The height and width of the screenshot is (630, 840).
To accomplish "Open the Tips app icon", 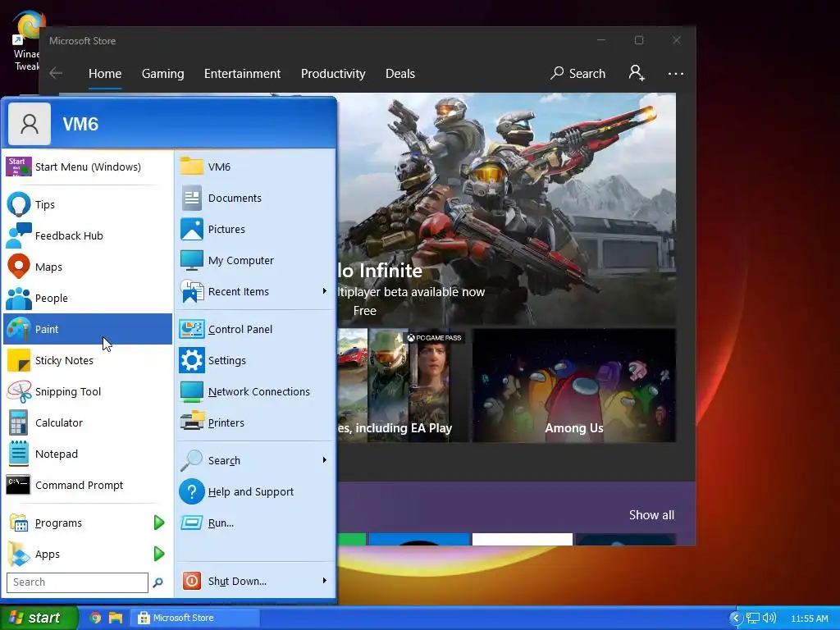I will 19,204.
